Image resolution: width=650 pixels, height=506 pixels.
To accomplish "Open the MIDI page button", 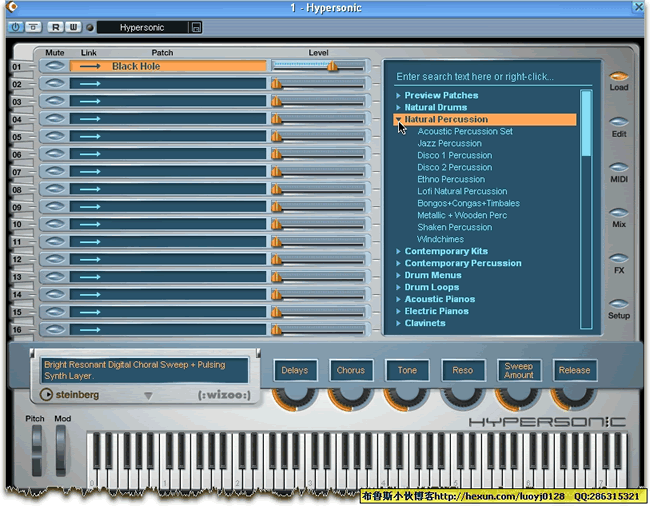I will pos(618,167).
